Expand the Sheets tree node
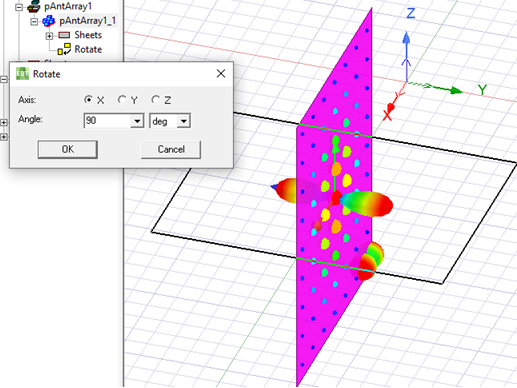Viewport: 517px width, 388px height. [x=49, y=36]
